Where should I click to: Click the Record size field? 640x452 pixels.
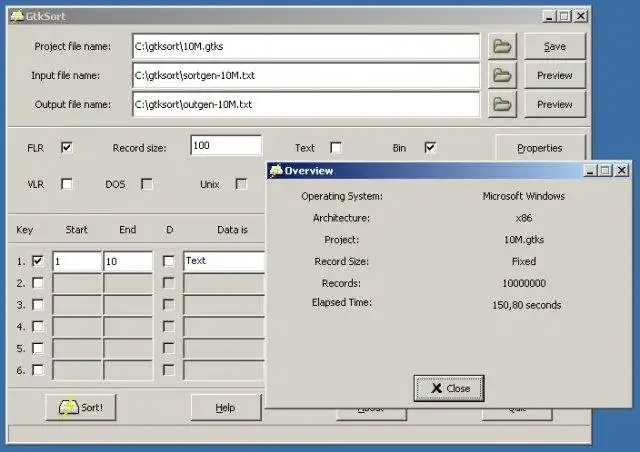[x=226, y=145]
